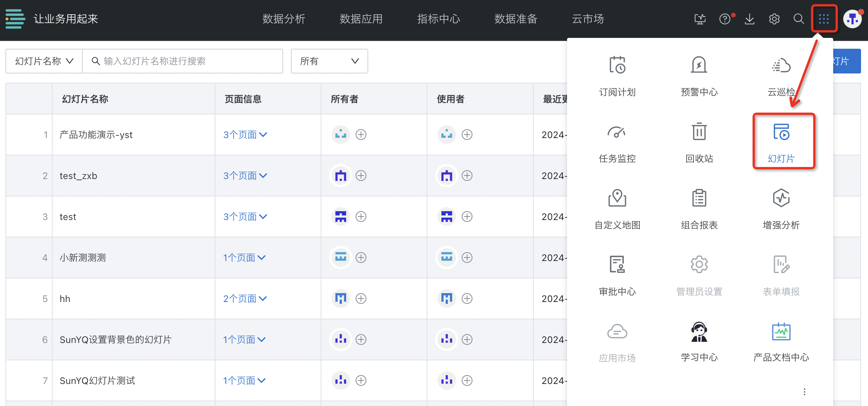Open the 学习中心 learning center icon

[699, 332]
